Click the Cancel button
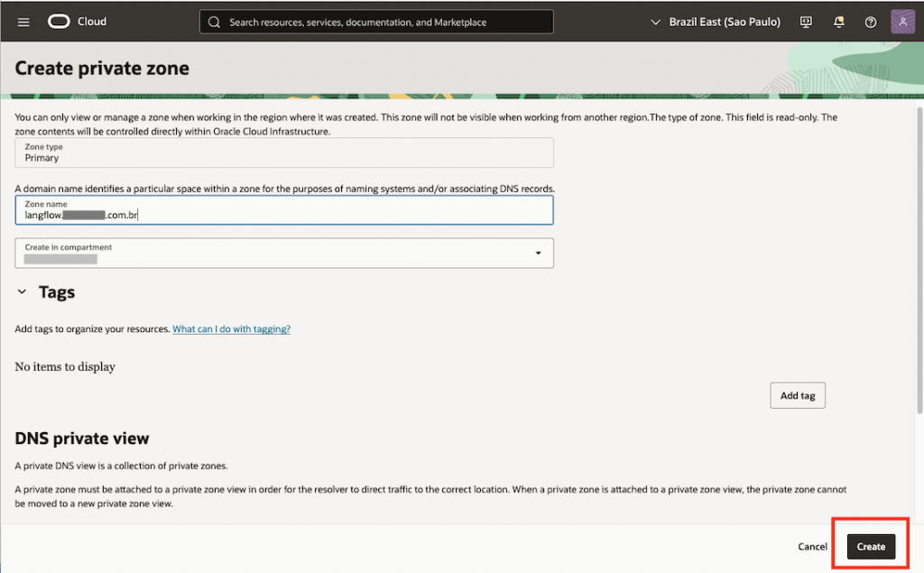The width and height of the screenshot is (924, 573). 812,547
